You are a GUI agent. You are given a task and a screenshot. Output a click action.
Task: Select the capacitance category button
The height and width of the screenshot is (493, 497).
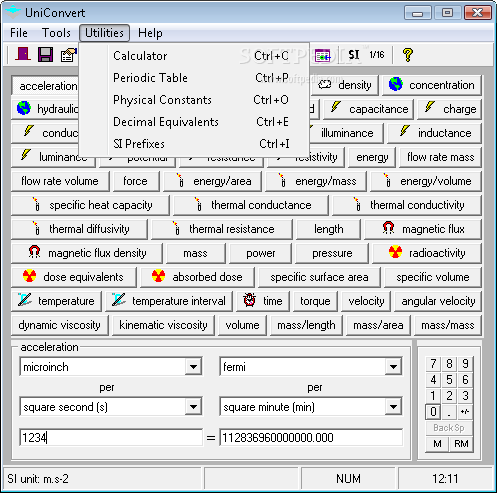[369, 109]
